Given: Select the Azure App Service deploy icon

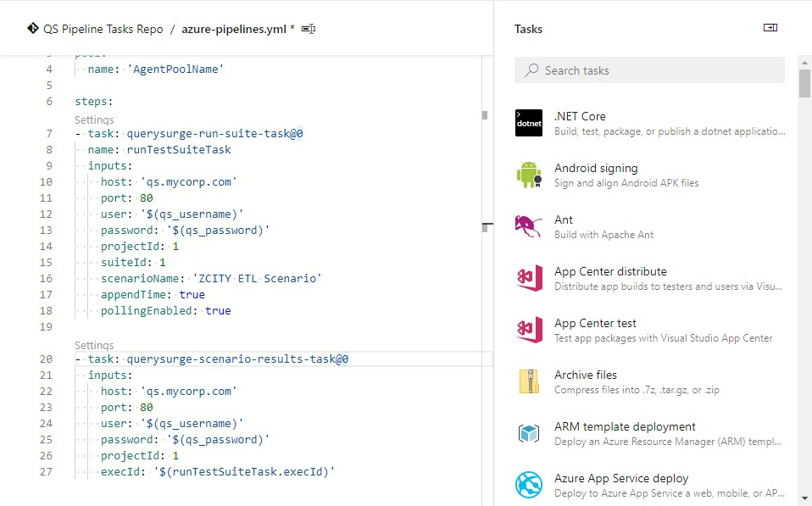Looking at the screenshot, I should [529, 485].
